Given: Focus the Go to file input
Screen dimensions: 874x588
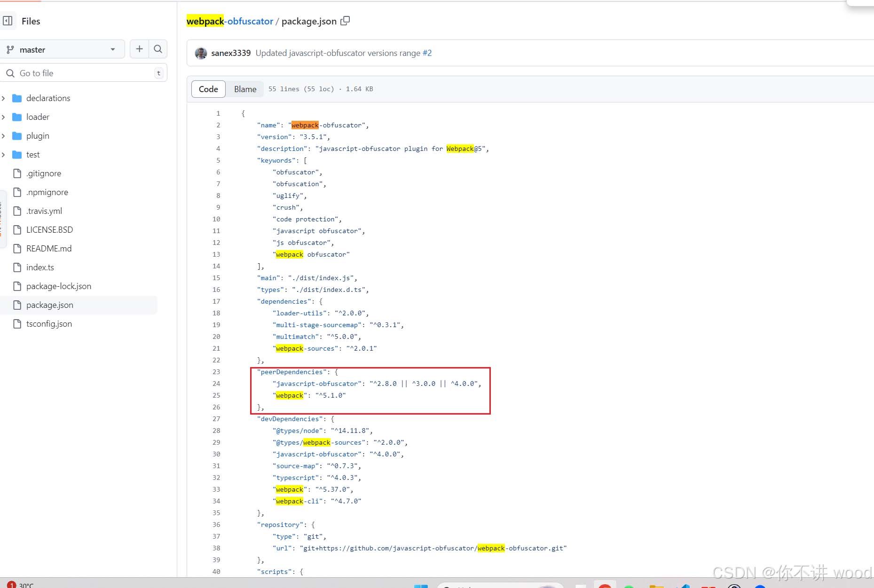Looking at the screenshot, I should tap(84, 73).
